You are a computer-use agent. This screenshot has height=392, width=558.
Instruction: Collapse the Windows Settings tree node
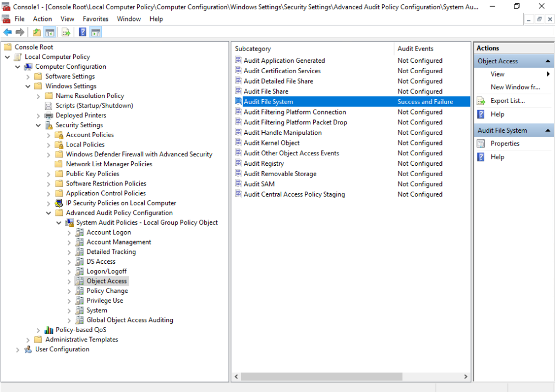(28, 86)
